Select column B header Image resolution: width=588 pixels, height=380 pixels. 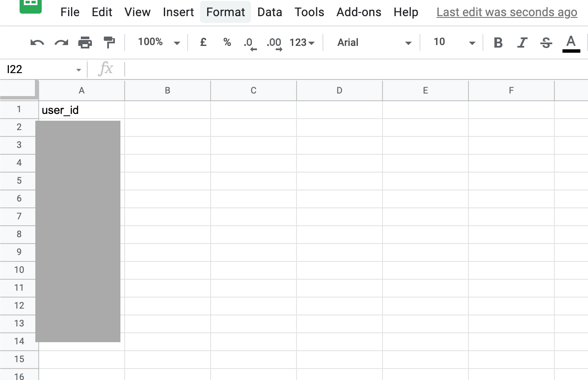pos(168,90)
